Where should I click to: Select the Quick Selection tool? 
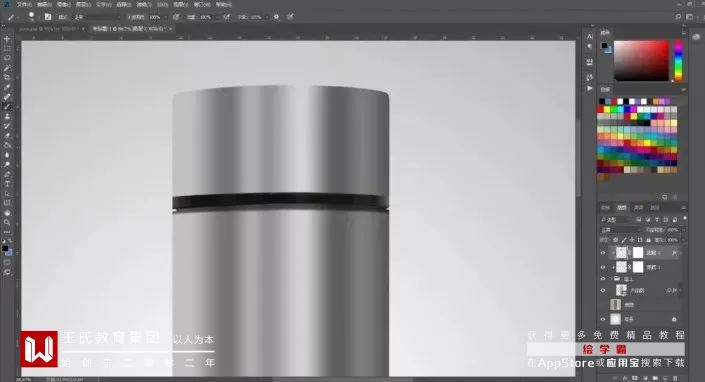pos(7,68)
